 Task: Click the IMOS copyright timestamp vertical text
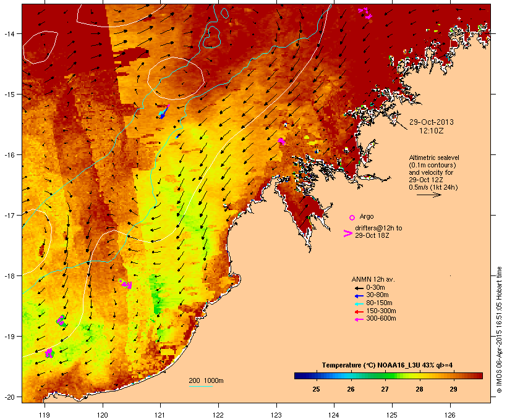point(499,330)
